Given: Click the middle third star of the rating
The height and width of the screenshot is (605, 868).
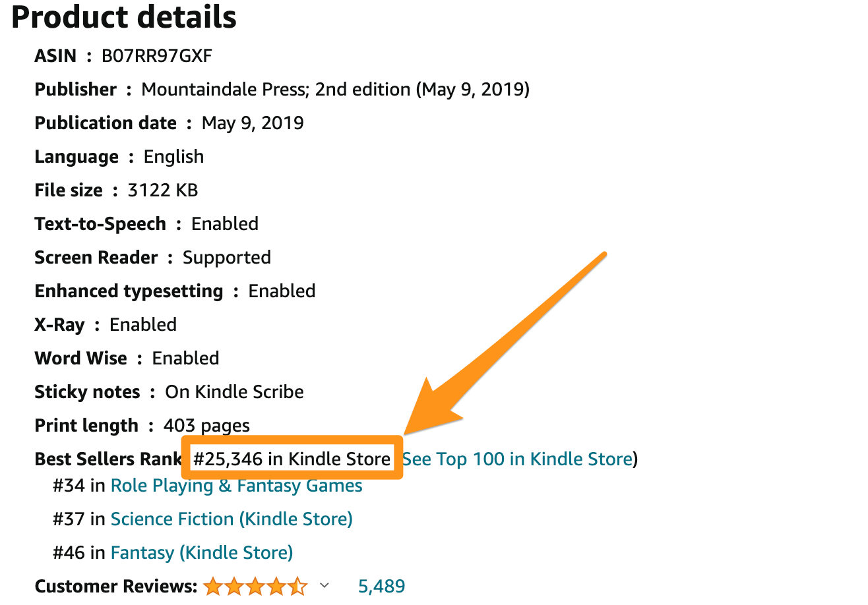Looking at the screenshot, I should [x=255, y=586].
